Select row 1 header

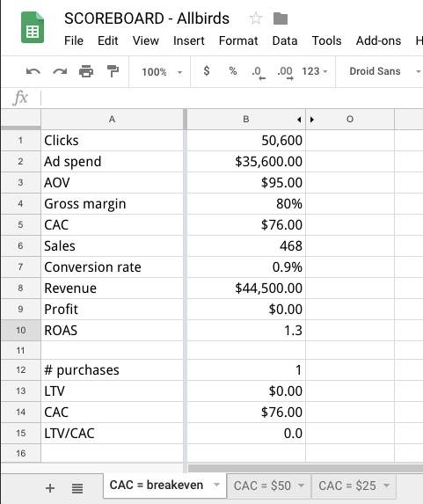coord(20,141)
